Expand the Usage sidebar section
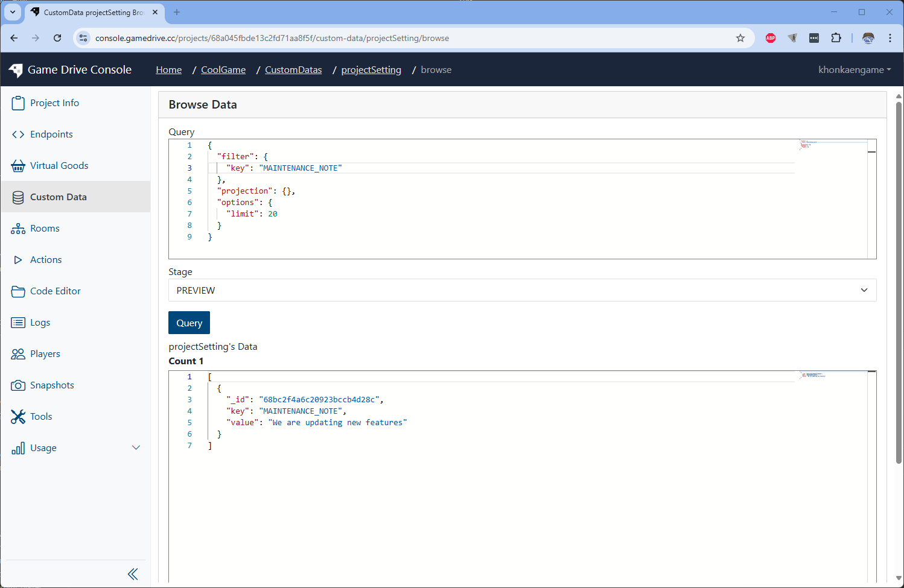 [136, 448]
